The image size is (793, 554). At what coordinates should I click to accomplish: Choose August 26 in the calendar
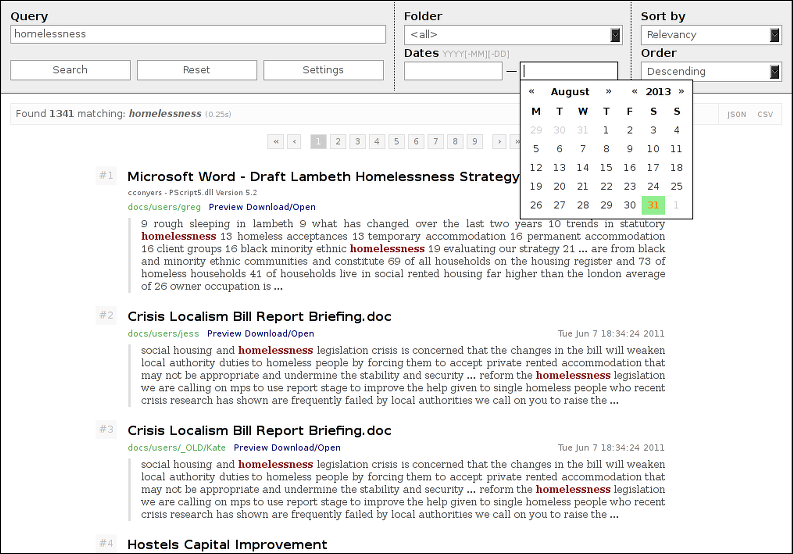536,205
